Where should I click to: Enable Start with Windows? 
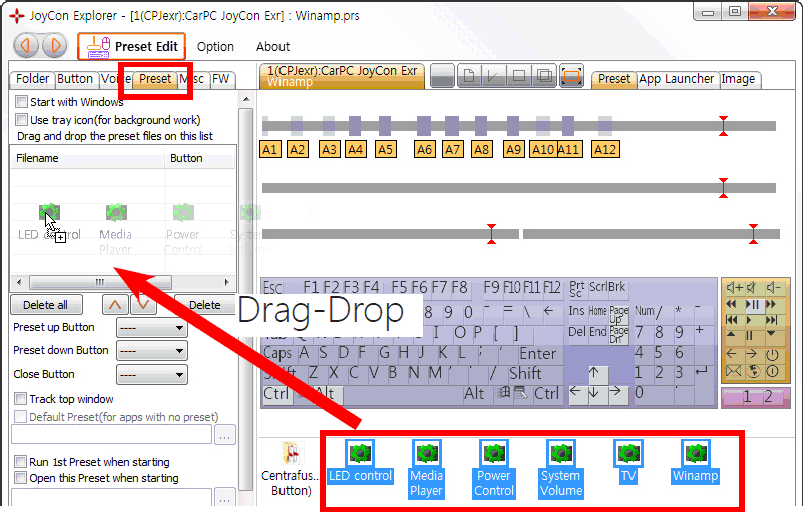coord(21,101)
